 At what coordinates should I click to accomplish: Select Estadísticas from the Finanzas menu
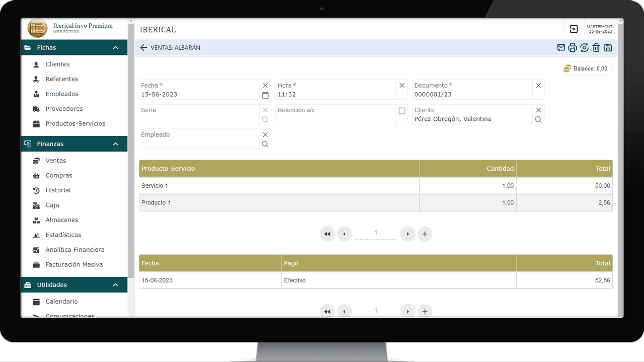(x=63, y=235)
